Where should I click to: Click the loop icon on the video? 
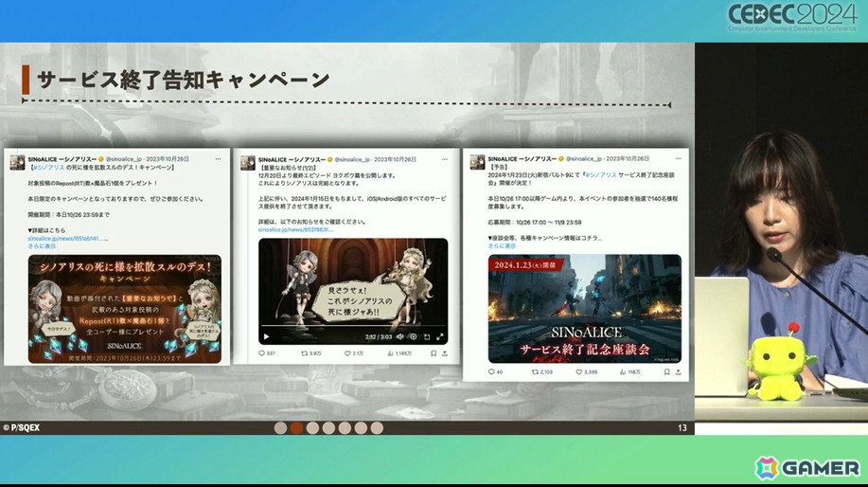(427, 336)
